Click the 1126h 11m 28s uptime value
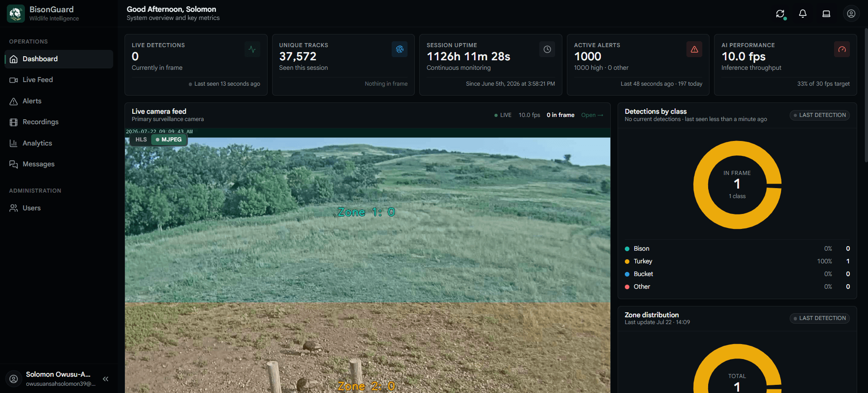Viewport: 868px width, 393px height. (x=468, y=56)
